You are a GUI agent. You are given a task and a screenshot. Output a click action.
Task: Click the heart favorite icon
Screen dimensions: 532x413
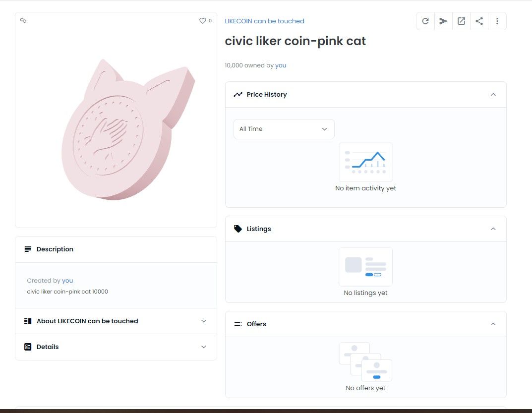(202, 21)
